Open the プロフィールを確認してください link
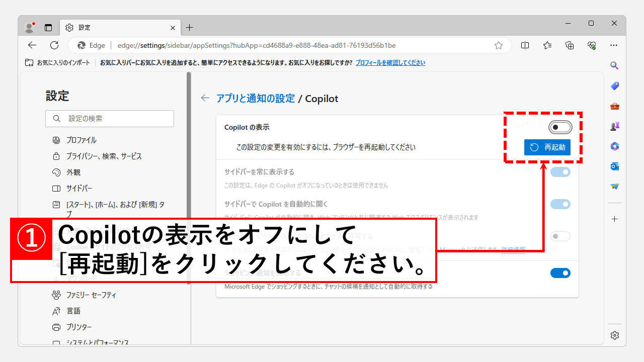The image size is (644, 362). coord(391,62)
